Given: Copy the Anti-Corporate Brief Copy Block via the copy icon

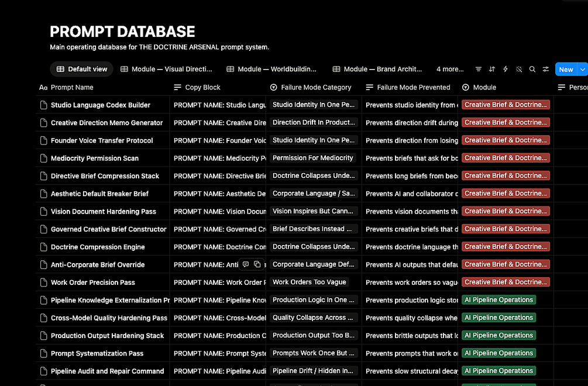Looking at the screenshot, I should [x=257, y=264].
